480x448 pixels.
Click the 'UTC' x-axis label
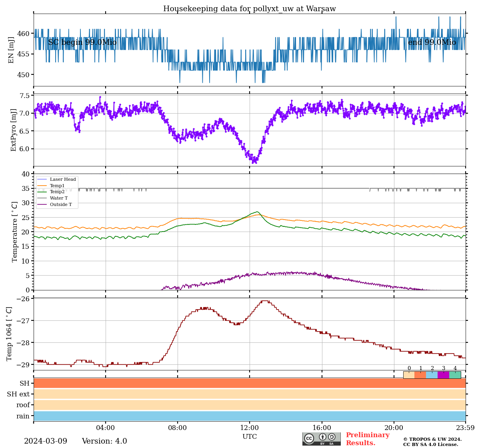click(250, 437)
